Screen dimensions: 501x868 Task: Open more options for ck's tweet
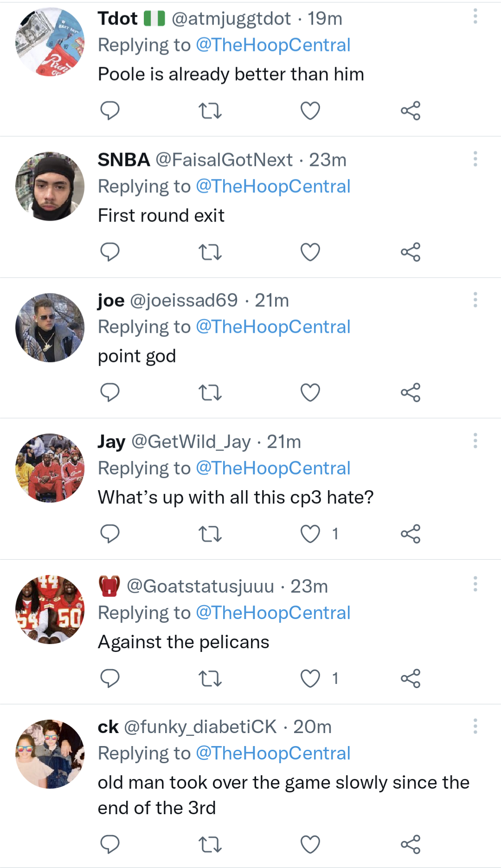click(475, 726)
